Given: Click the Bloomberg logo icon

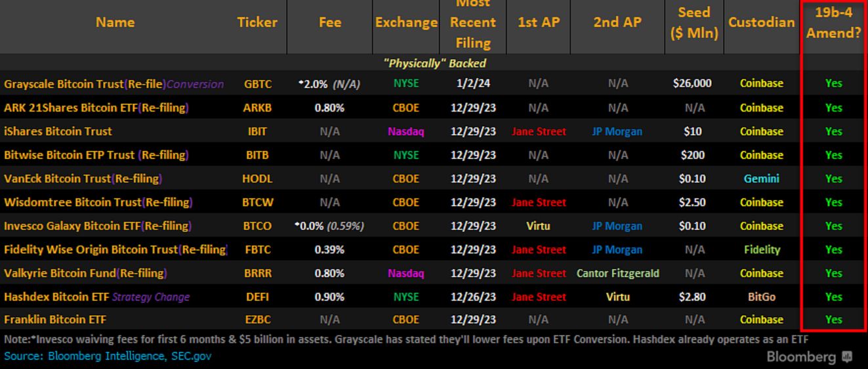Looking at the screenshot, I should (x=847, y=357).
